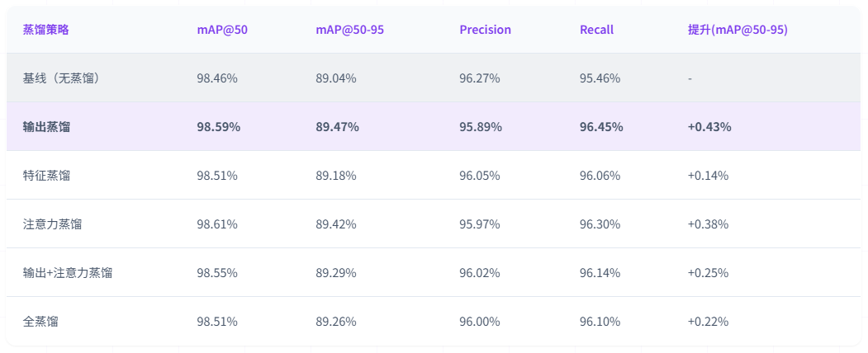Select the Recall column header
Image resolution: width=868 pixels, height=353 pixels.
click(596, 30)
